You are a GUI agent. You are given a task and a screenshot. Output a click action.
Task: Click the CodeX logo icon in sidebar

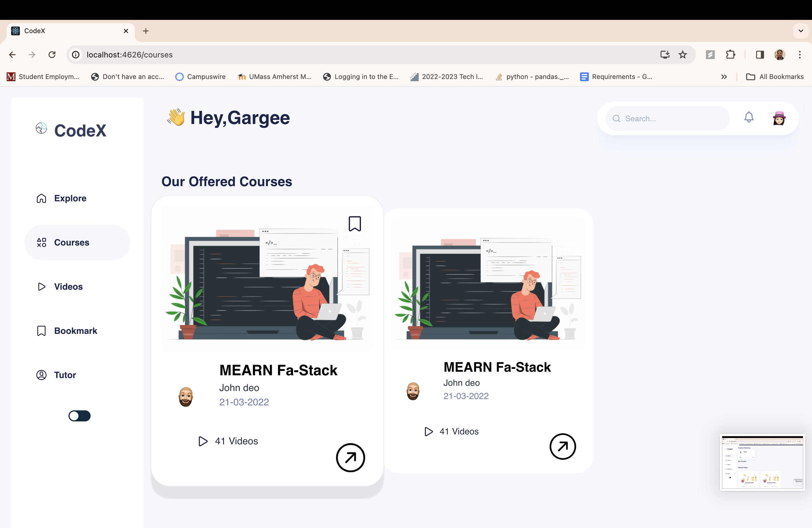click(41, 129)
